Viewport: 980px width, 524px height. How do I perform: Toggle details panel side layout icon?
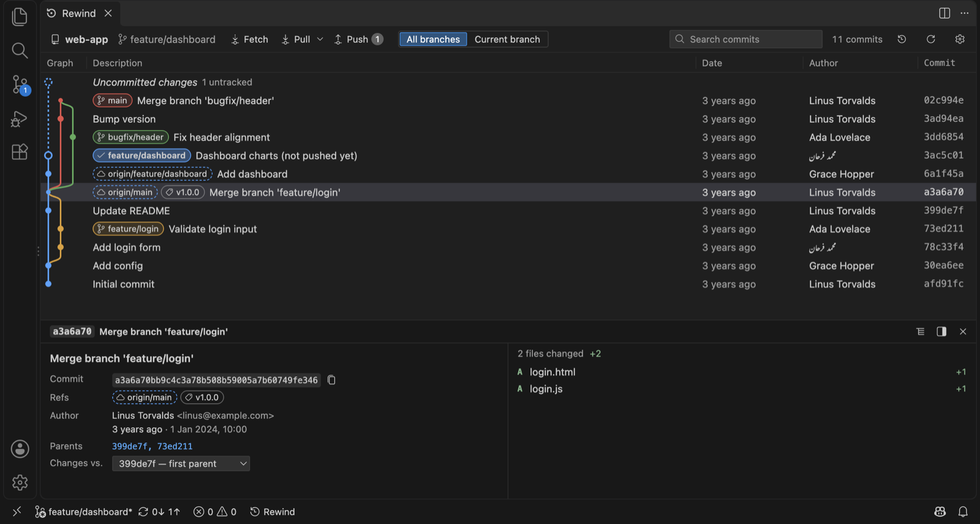pyautogui.click(x=941, y=332)
